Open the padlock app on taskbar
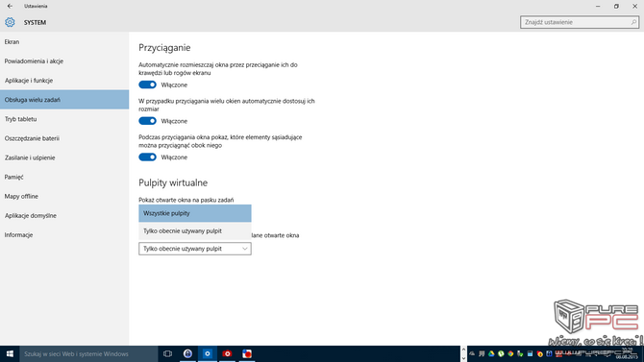Image resolution: width=644 pixels, height=362 pixels. 187,353
